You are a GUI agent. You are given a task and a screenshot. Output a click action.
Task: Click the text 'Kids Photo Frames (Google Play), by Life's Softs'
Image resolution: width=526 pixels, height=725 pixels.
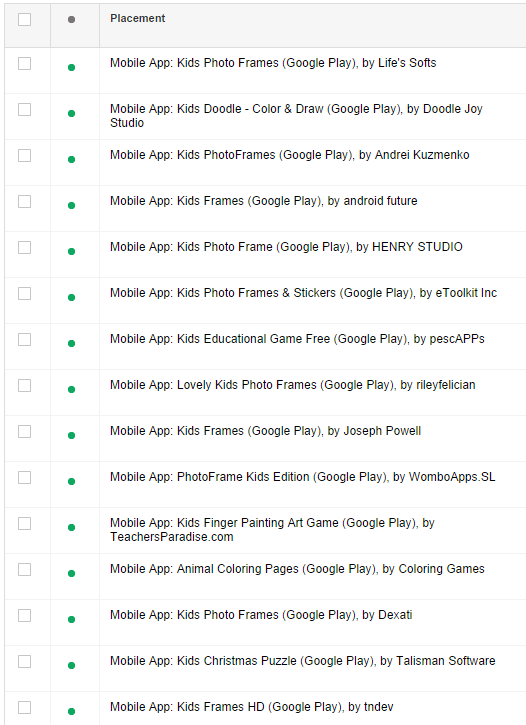tap(306, 63)
